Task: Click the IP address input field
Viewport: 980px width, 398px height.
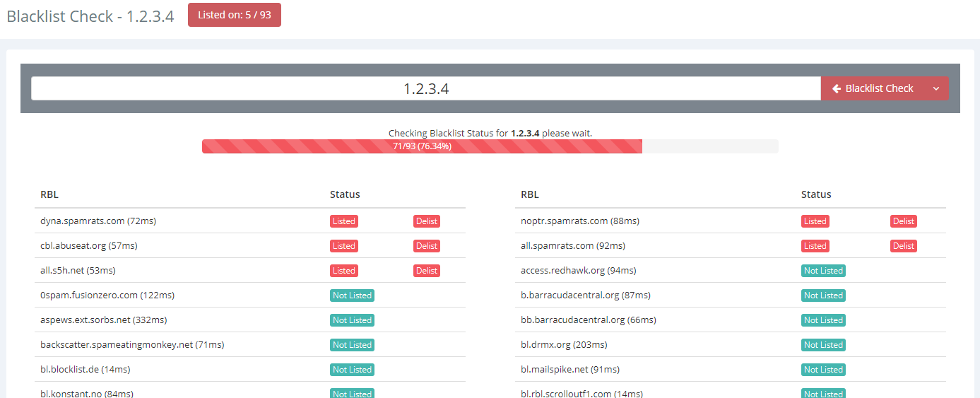Action: [425, 88]
